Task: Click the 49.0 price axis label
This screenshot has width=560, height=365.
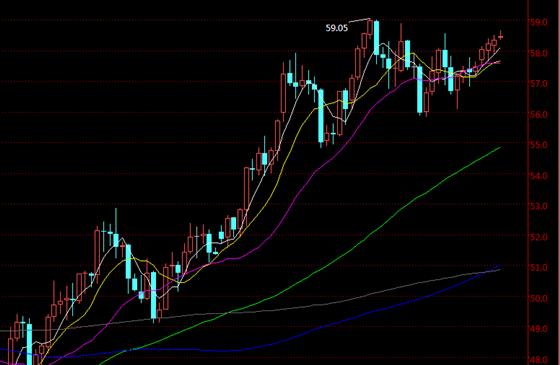Action: [x=539, y=329]
